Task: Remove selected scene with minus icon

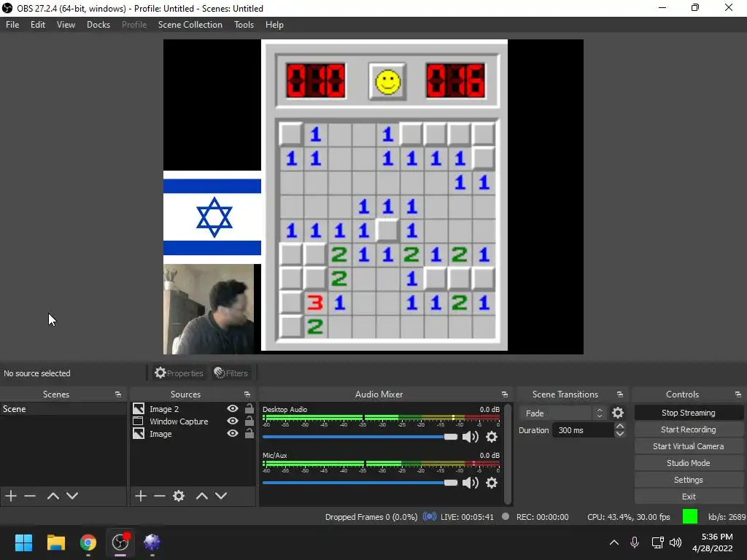Action: click(x=30, y=496)
